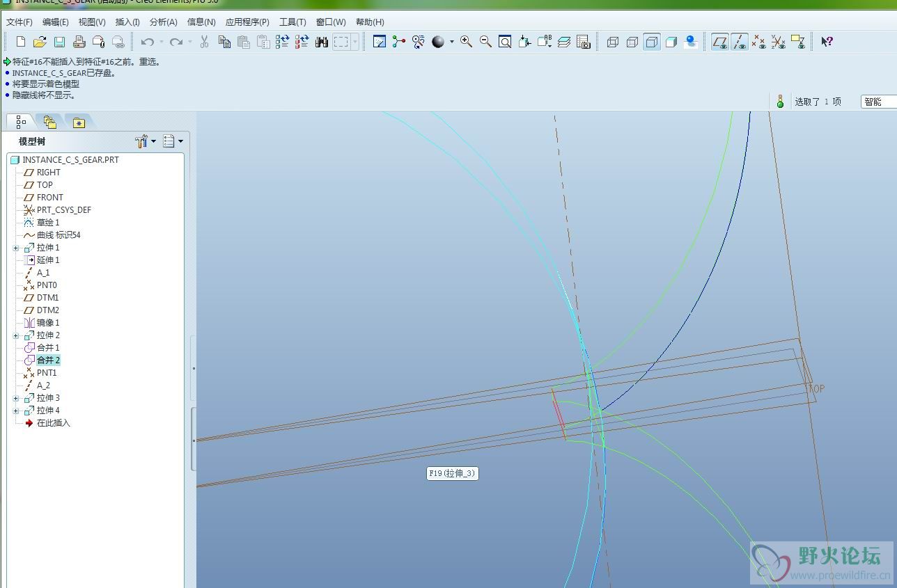897x588 pixels.
Task: Click the scissors cut icon
Action: [x=204, y=42]
